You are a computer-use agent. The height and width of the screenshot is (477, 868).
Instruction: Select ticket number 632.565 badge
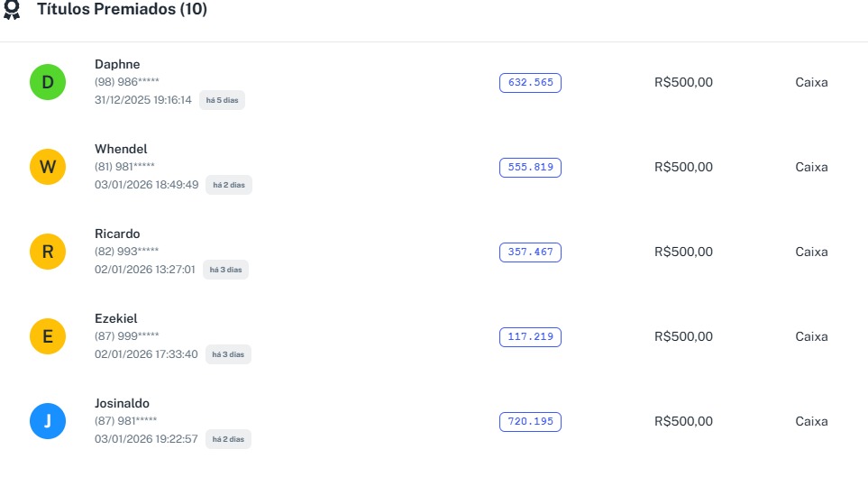[530, 83]
